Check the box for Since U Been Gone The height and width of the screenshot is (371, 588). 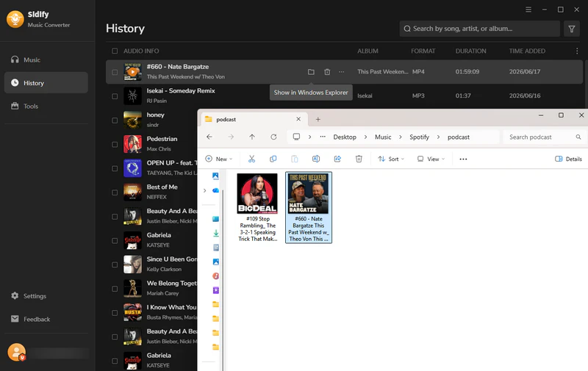point(115,264)
